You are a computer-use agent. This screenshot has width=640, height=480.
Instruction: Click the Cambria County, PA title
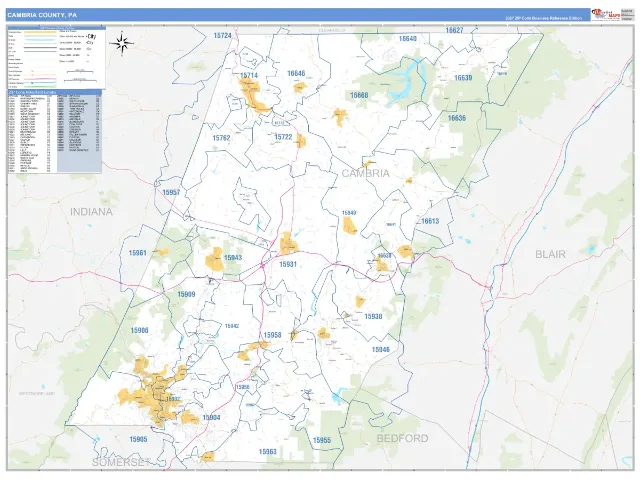(x=42, y=15)
